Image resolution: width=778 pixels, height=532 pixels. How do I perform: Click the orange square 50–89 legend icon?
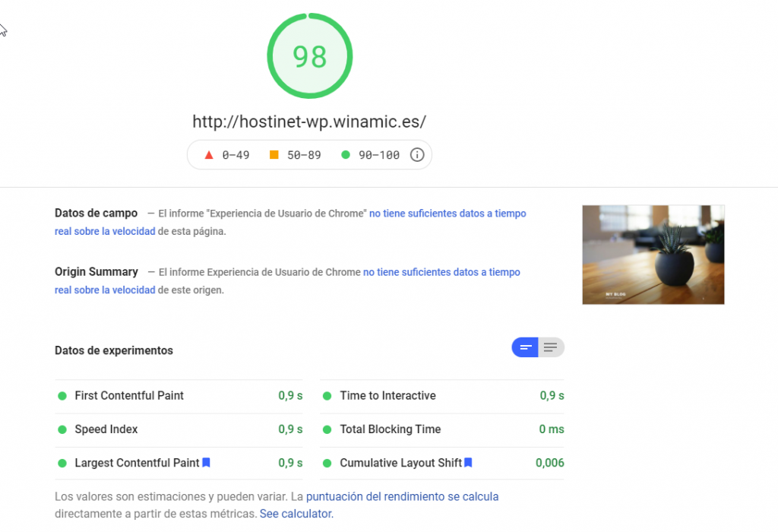[x=274, y=155]
